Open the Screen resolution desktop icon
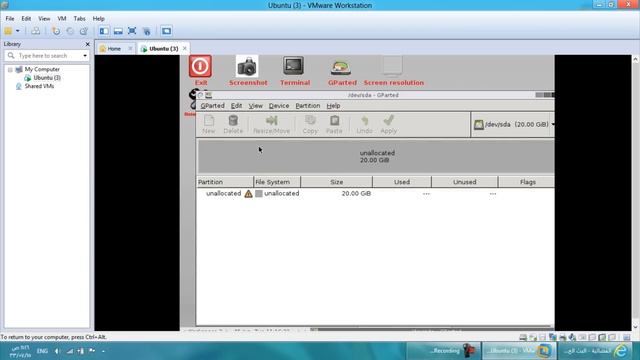 (392, 66)
